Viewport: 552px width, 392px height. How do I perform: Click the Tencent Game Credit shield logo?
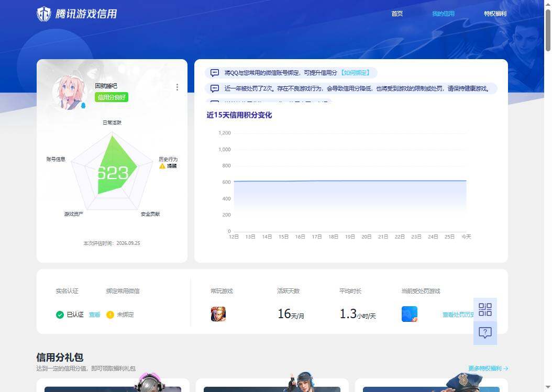44,14
